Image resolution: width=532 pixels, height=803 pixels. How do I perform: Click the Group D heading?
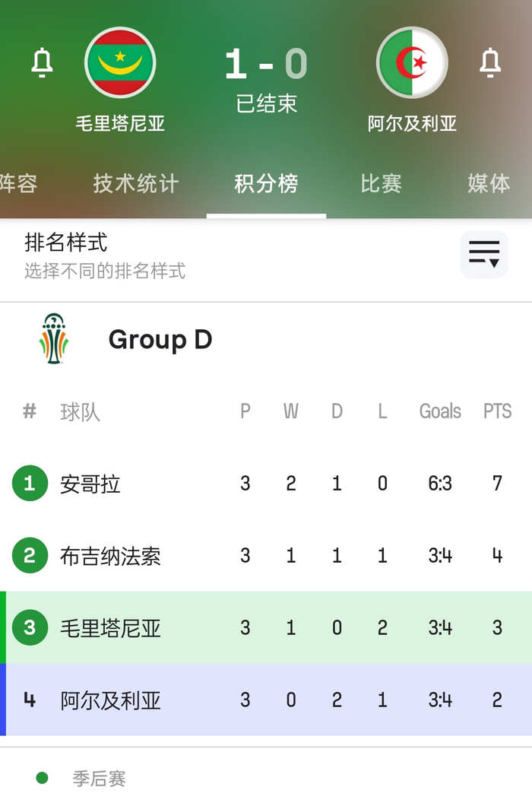click(160, 339)
